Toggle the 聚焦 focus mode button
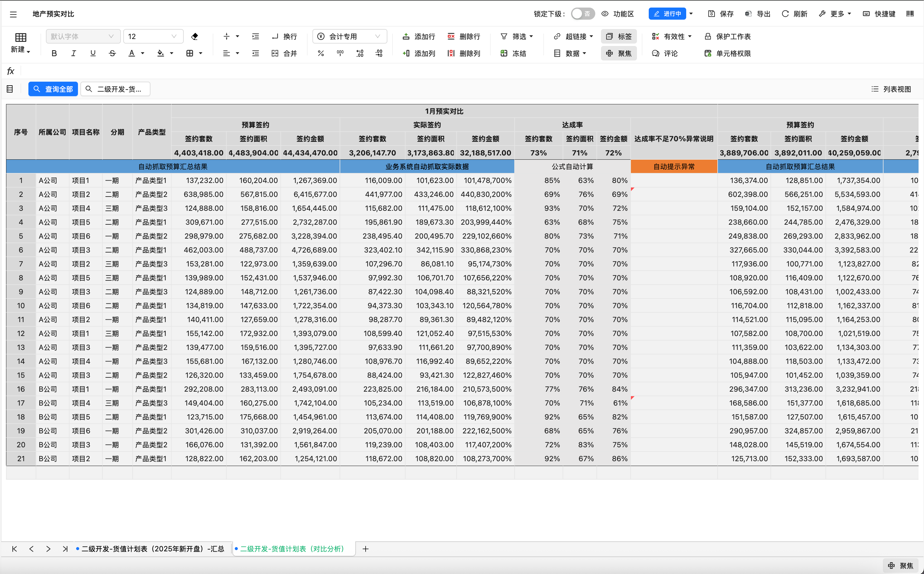Viewport: 924px width, 574px height. (x=619, y=54)
